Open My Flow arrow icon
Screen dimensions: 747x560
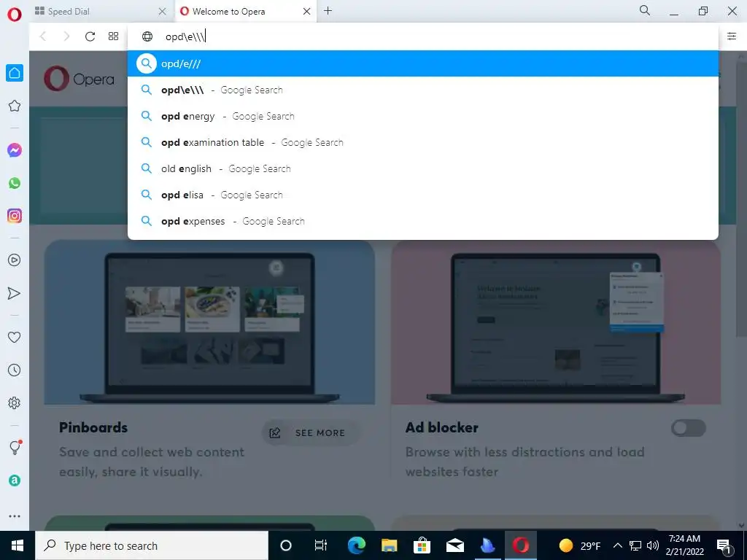coord(15,293)
